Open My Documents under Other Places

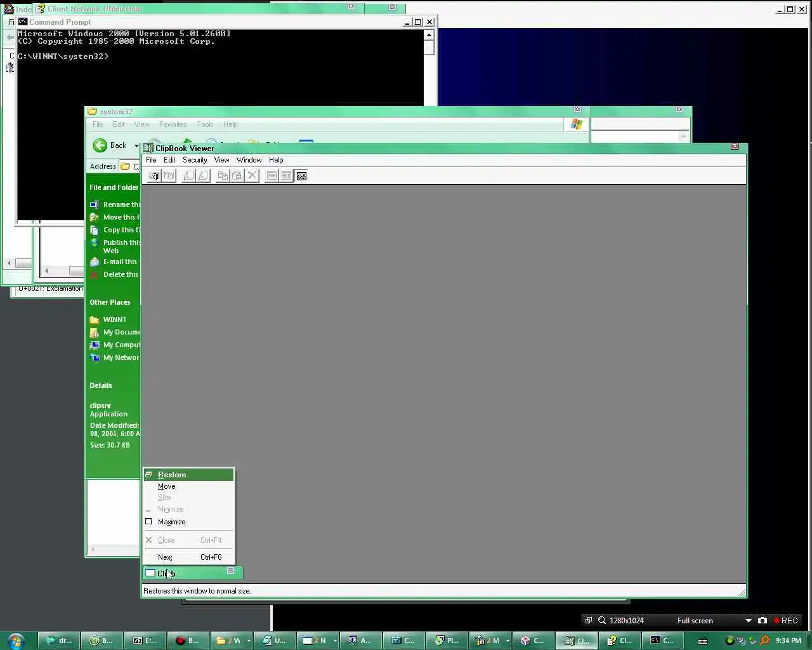[121, 332]
